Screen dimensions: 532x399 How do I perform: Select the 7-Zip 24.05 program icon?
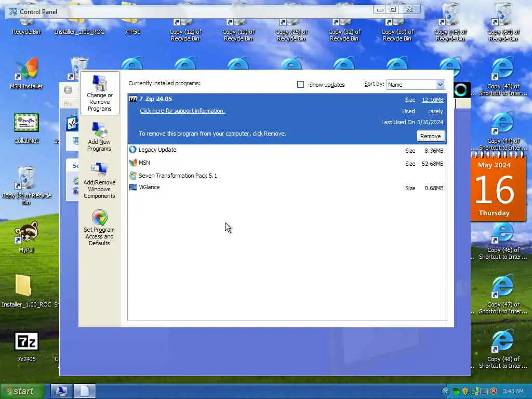pos(133,99)
